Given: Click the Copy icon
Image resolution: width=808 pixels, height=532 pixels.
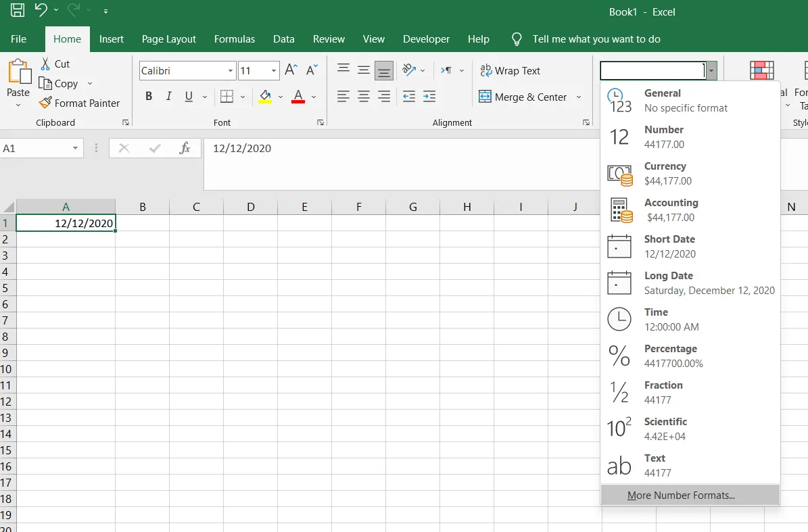Looking at the screenshot, I should (x=45, y=83).
